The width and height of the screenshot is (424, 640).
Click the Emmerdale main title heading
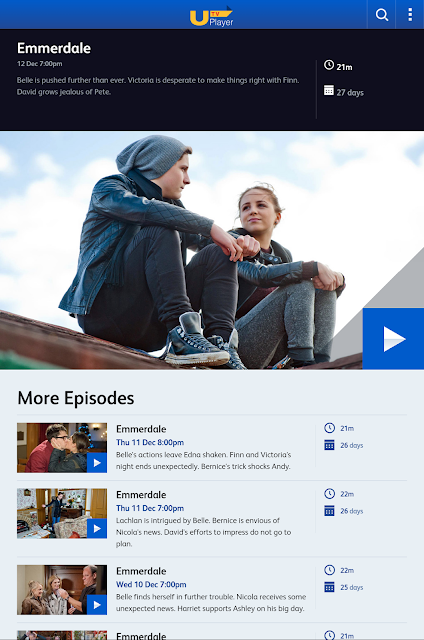[54, 48]
